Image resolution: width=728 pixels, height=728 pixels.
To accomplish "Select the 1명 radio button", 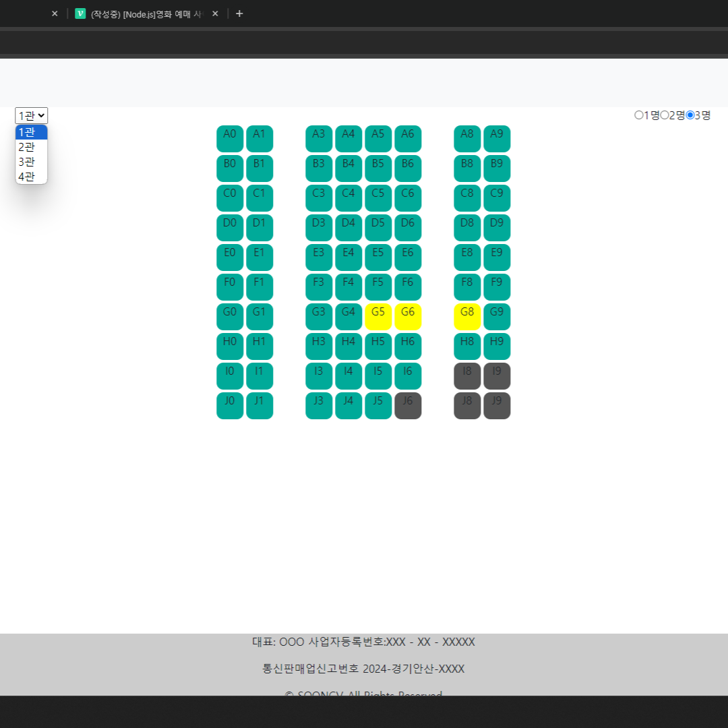I will pos(639,115).
